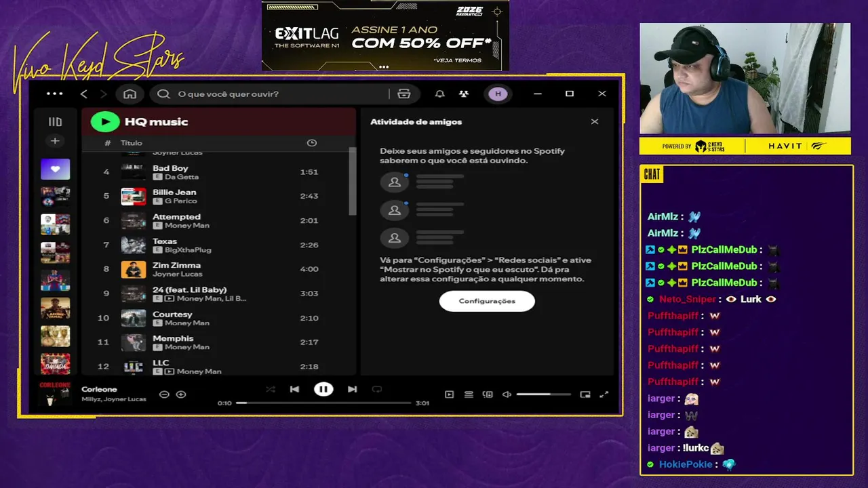Viewport: 868px width, 488px height.
Task: Toggle repeat mode
Action: point(377,389)
